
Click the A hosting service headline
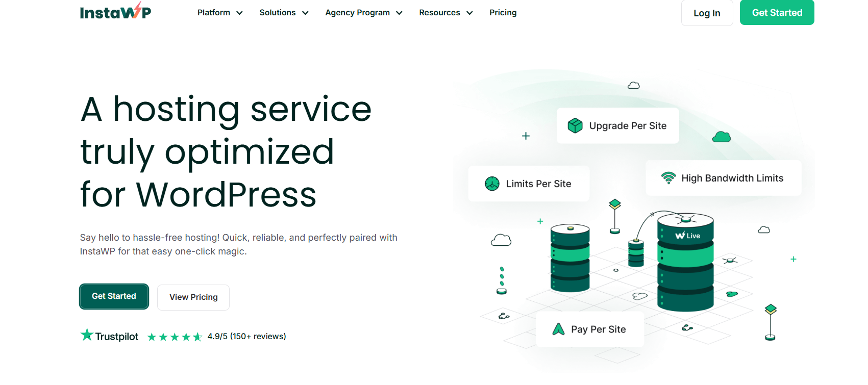226,151
